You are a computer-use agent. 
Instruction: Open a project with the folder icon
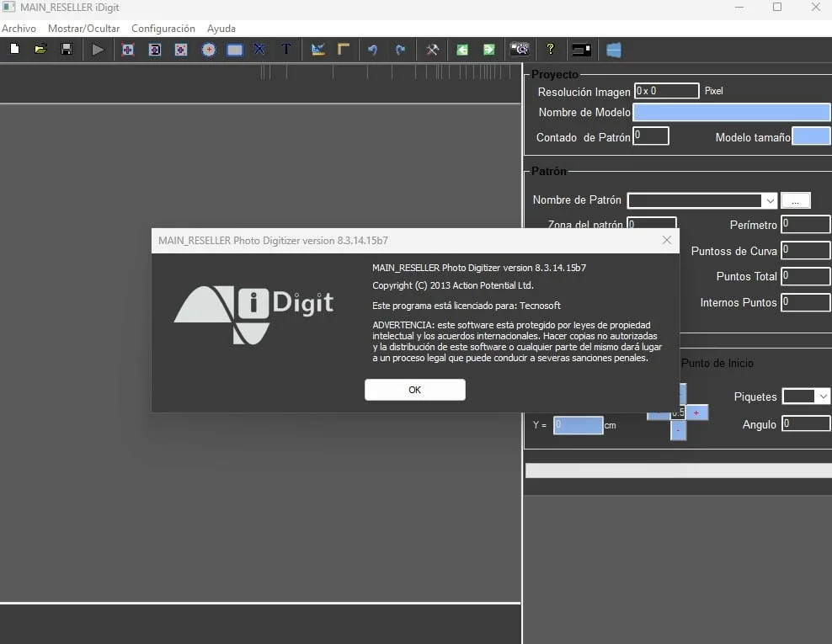[41, 50]
